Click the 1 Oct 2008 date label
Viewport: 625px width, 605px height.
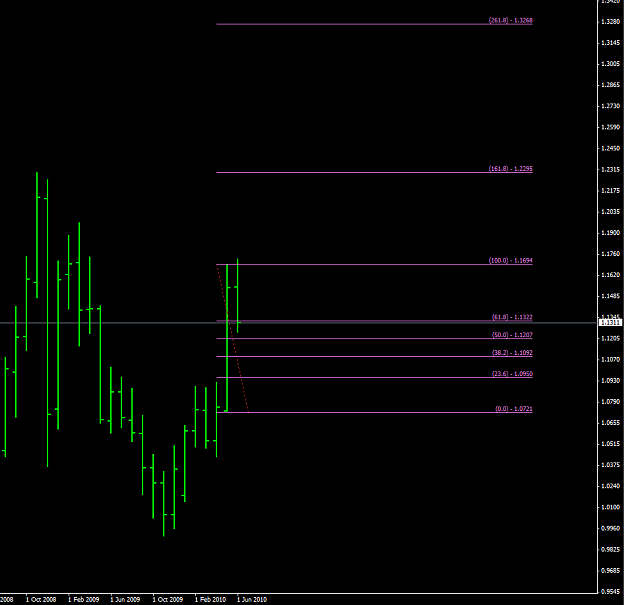coord(41,599)
